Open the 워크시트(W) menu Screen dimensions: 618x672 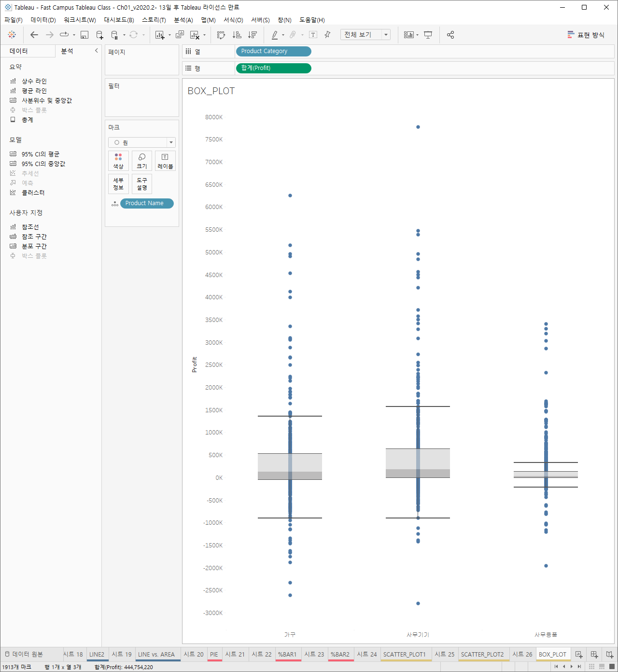tap(80, 20)
